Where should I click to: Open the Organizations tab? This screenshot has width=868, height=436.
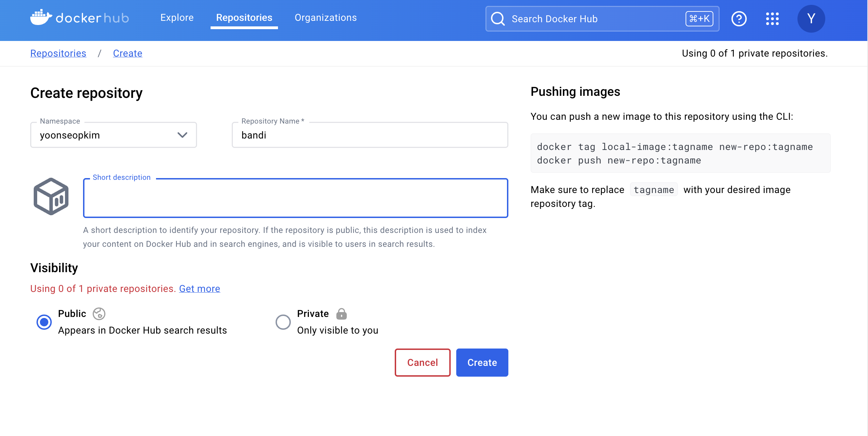point(326,18)
